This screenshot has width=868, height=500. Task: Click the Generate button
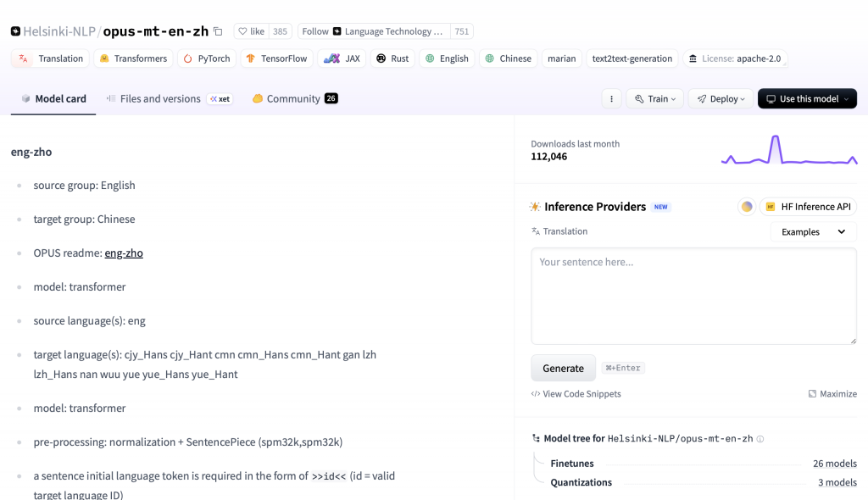563,368
